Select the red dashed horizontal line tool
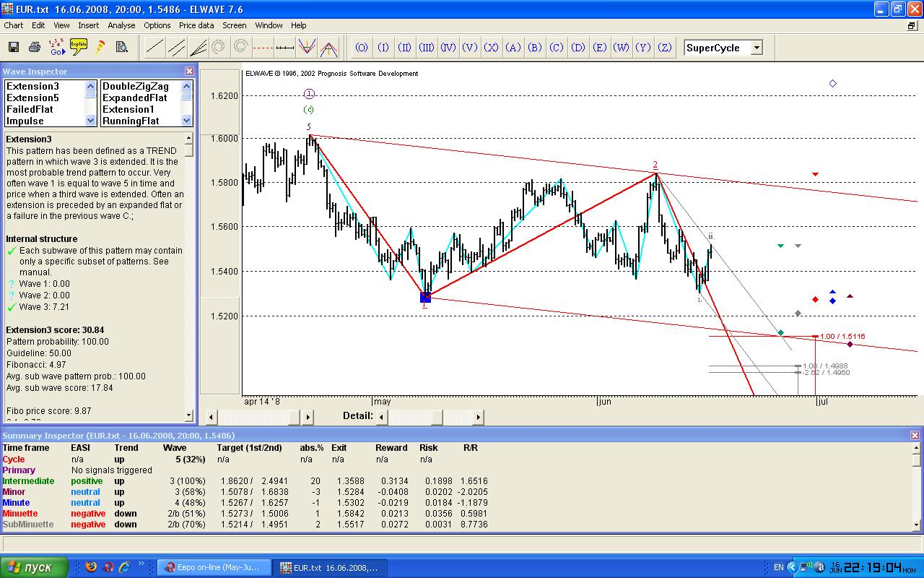Image resolution: width=924 pixels, height=578 pixels. pyautogui.click(x=263, y=48)
